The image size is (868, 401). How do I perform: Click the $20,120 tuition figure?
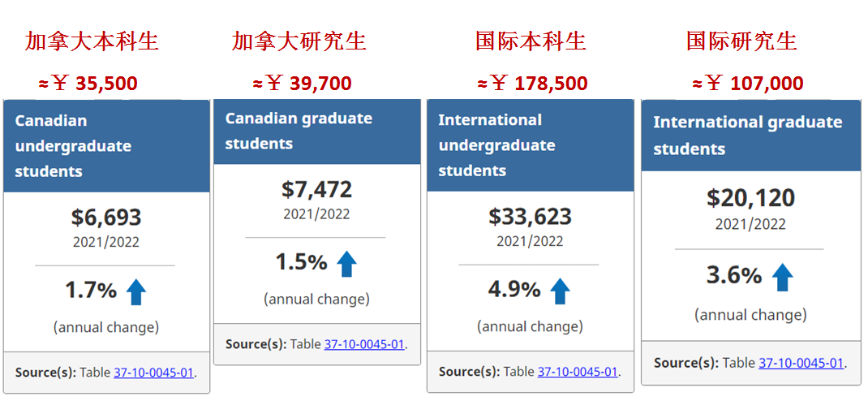coord(750,198)
